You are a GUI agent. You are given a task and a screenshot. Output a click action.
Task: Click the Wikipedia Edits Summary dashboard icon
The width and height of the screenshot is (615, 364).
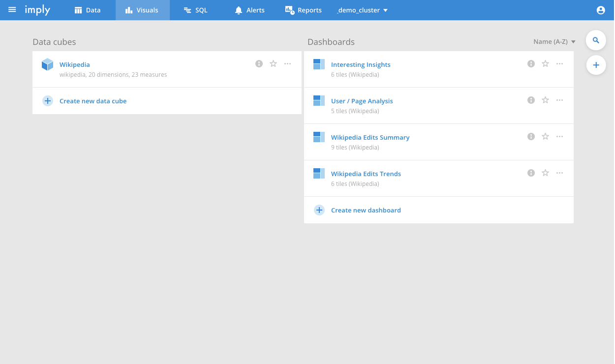point(319,137)
